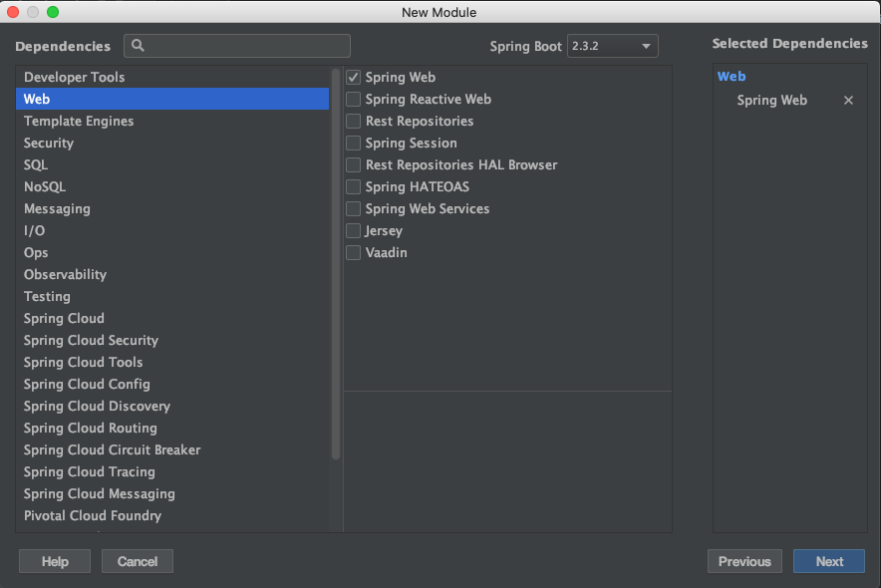The image size is (881, 588).
Task: Open Spring Cloud Tracing category
Action: (172, 471)
